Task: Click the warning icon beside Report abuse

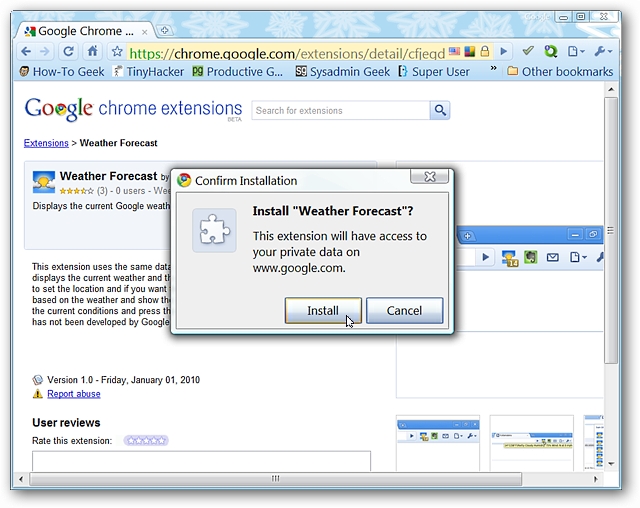Action: 38,394
